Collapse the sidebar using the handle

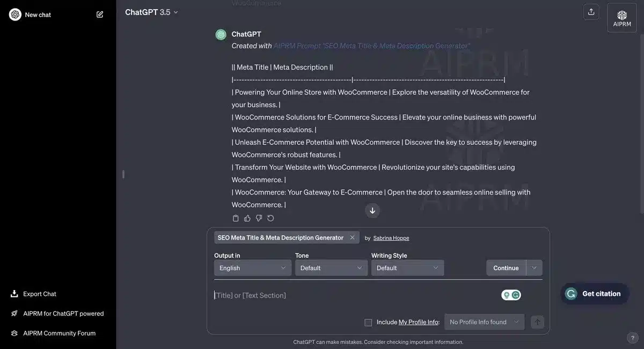click(123, 174)
